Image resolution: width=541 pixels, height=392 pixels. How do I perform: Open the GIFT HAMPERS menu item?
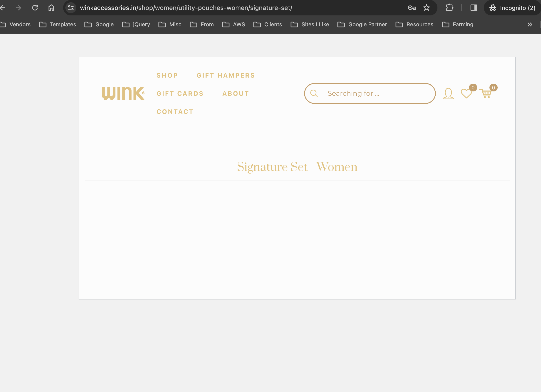226,76
